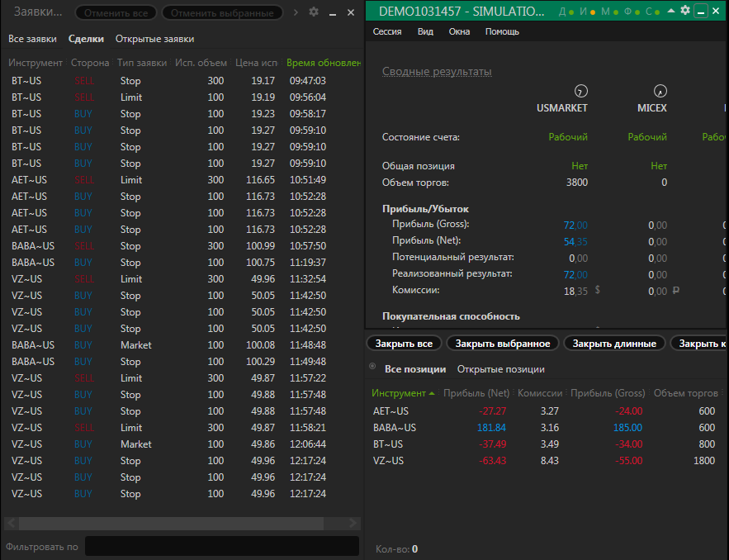Open the Сессия menu

[387, 31]
